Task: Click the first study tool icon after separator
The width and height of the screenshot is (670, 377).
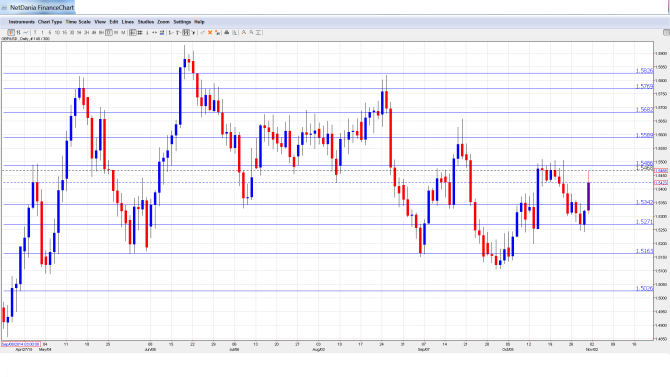Action: pyautogui.click(x=171, y=32)
